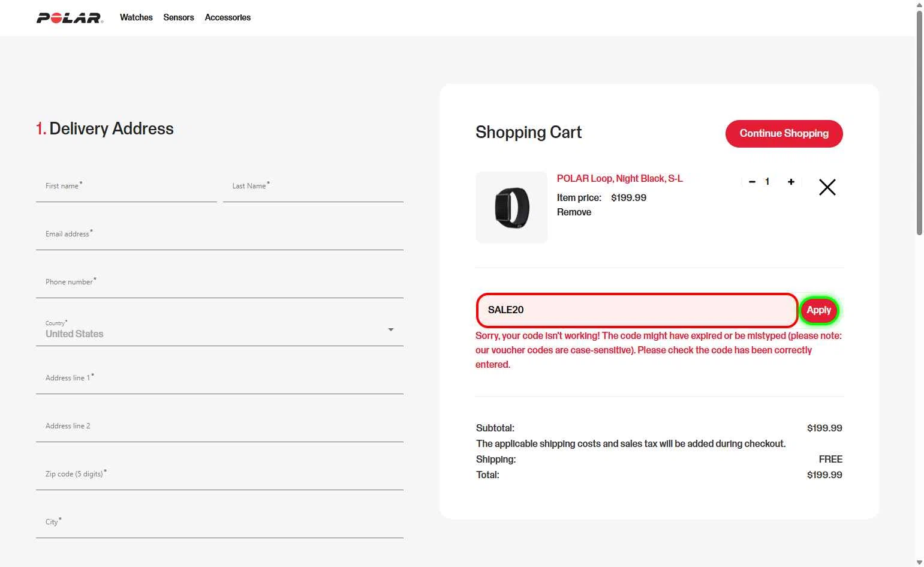924x567 pixels.
Task: Click the page's vertical scrollbar thumb
Action: click(919, 122)
